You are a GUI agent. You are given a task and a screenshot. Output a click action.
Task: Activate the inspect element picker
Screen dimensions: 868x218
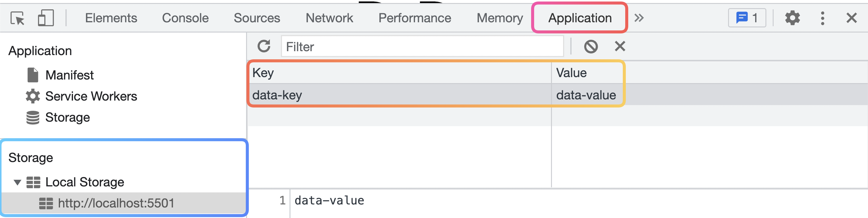click(x=17, y=18)
